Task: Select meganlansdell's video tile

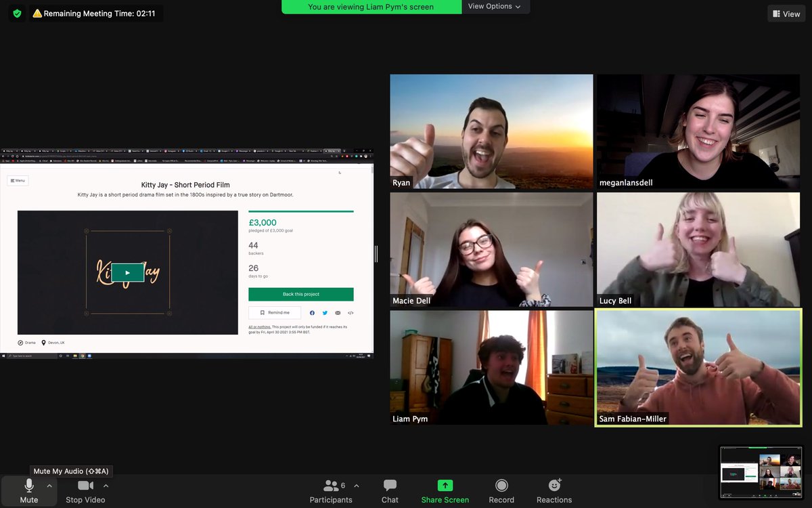Action: click(698, 131)
